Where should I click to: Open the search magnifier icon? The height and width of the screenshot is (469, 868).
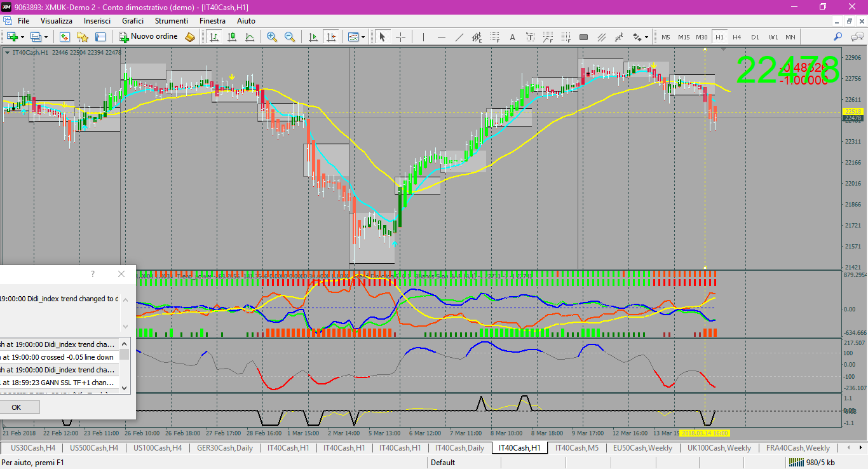point(838,37)
